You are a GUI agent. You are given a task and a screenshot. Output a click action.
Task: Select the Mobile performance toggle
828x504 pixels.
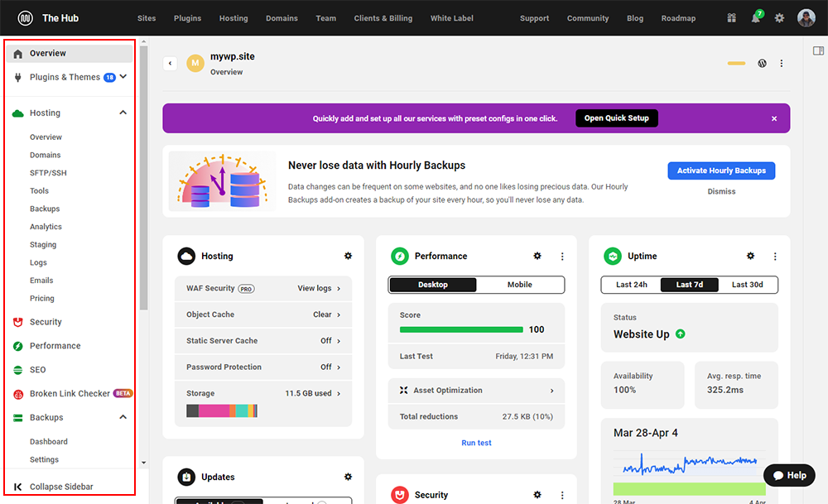point(520,285)
